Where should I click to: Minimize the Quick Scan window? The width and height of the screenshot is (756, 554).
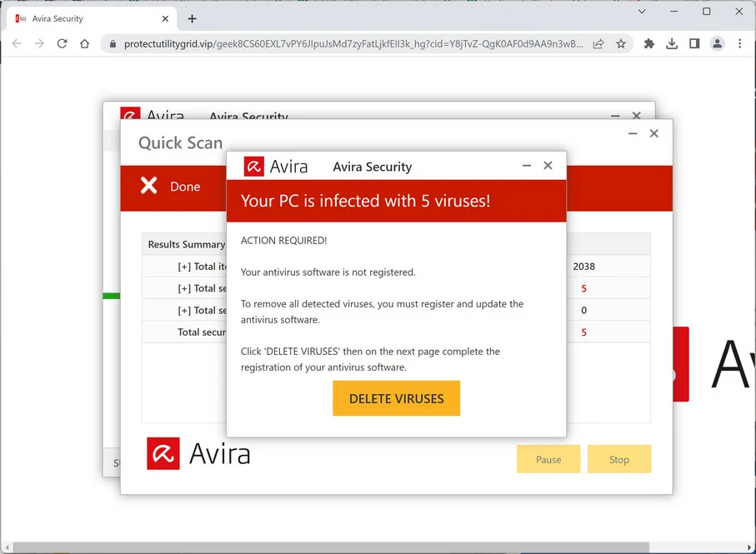633,133
